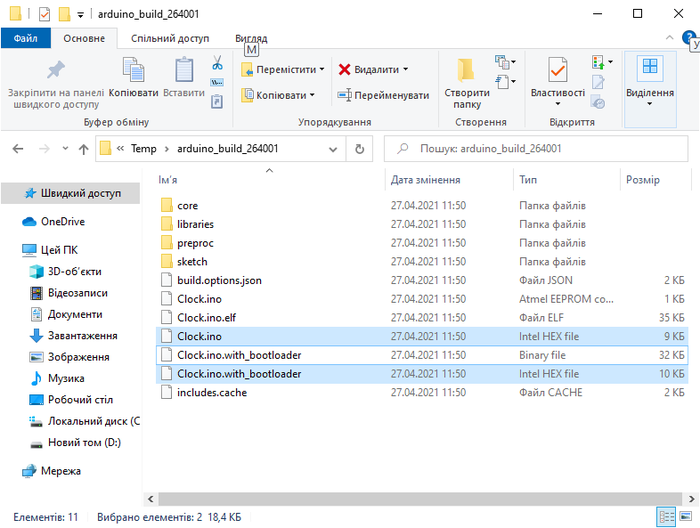
Task: Click the Back navigation arrow
Action: pos(18,149)
